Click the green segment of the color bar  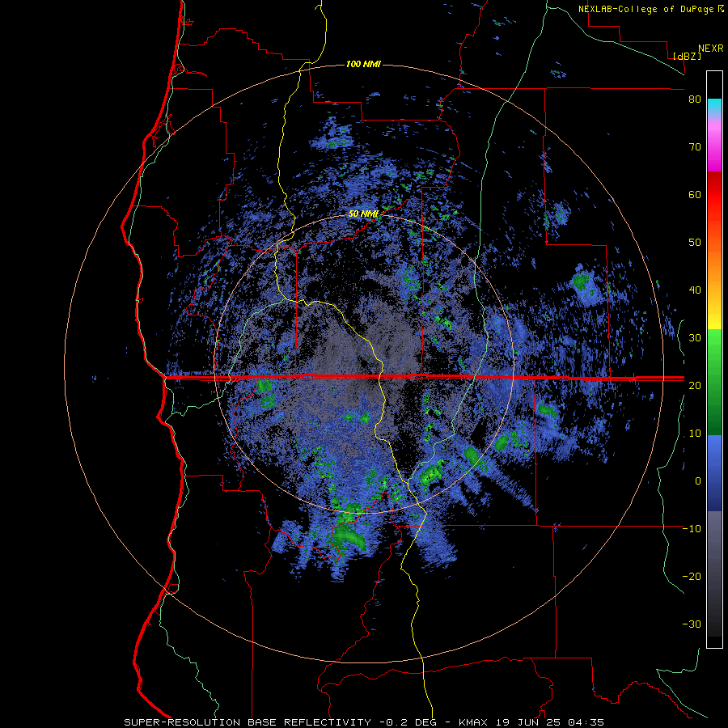(714, 382)
